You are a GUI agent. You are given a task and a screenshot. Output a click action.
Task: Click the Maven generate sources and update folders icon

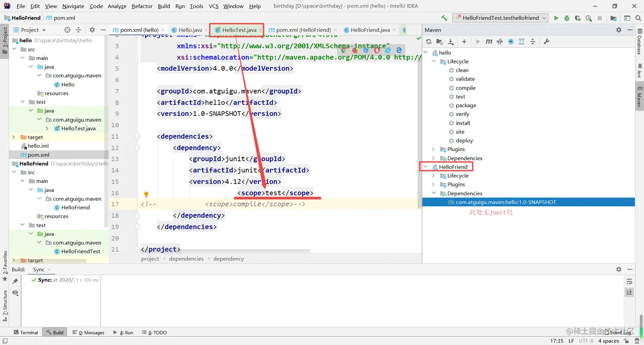click(440, 42)
